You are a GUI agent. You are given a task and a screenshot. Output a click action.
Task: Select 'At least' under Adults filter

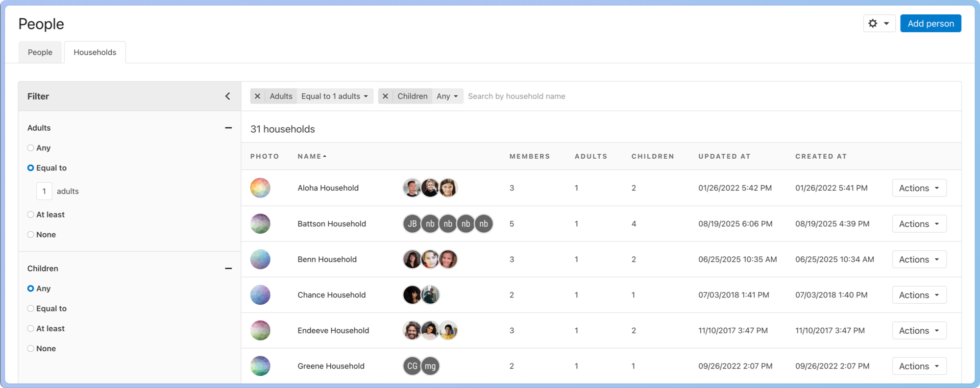(x=31, y=215)
